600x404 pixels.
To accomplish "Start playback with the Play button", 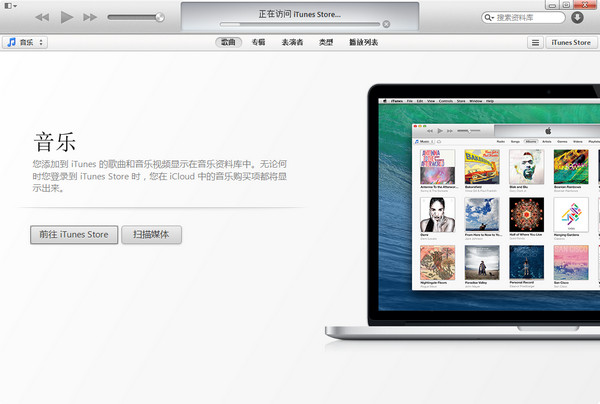I will click(67, 17).
